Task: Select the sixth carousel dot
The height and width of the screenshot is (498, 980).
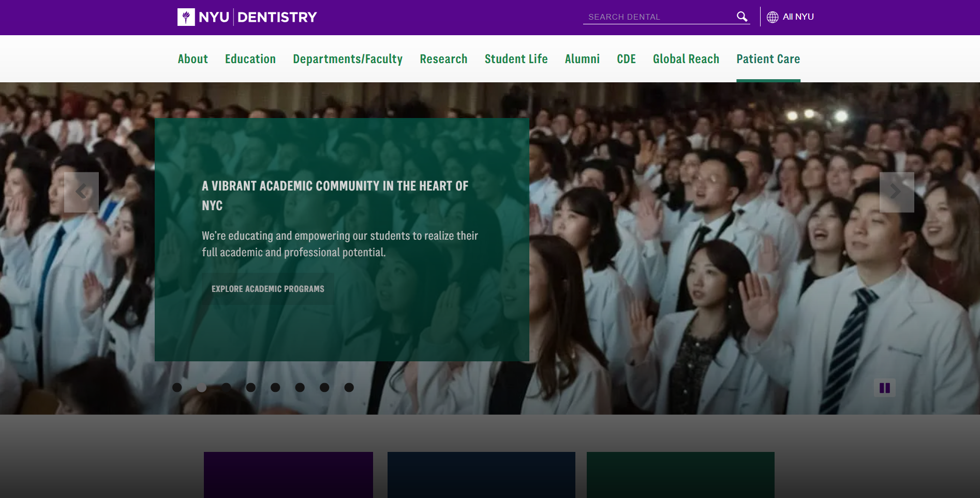Action: (x=300, y=387)
